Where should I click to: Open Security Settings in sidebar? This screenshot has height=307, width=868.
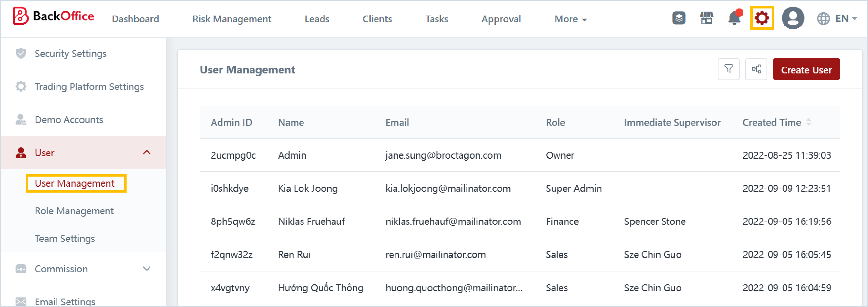pyautogui.click(x=70, y=53)
